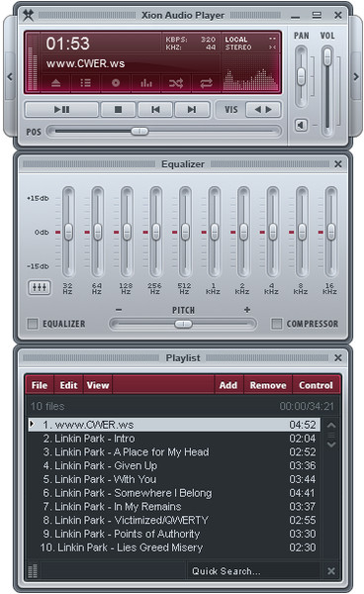Click the 256 Hz equalizer band slider
Image resolution: width=364 pixels, height=594 pixels.
156,232
